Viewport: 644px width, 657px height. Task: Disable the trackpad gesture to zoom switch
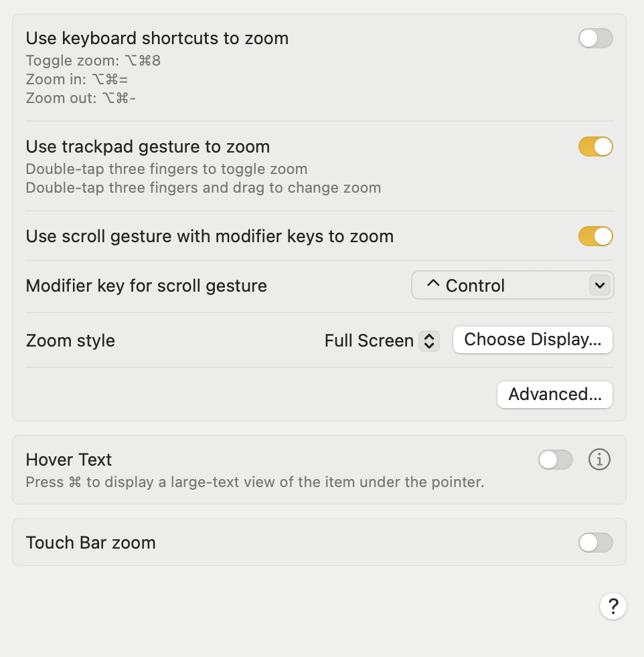point(595,147)
